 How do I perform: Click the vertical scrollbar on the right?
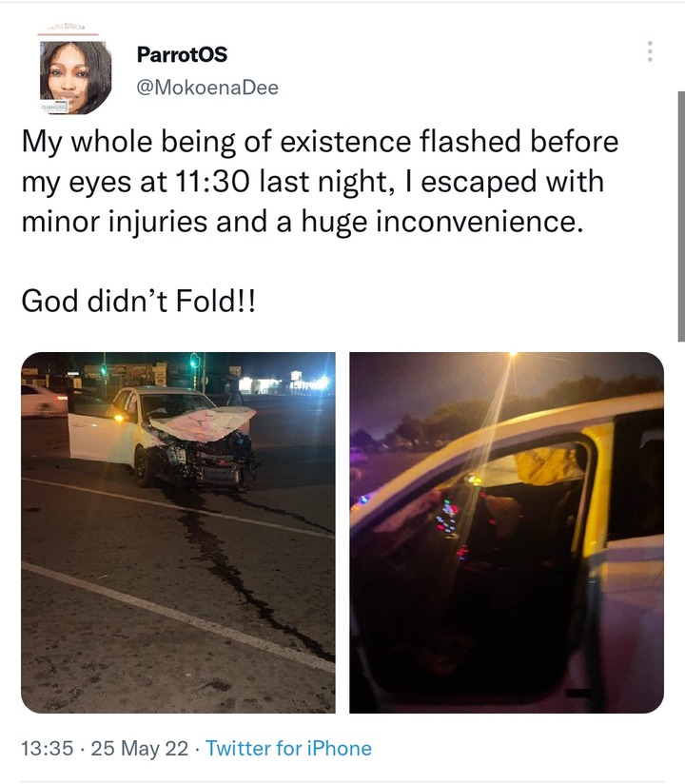tap(681, 216)
